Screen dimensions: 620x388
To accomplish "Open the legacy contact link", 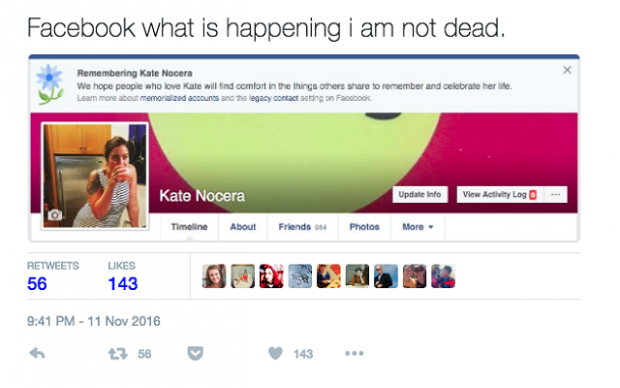I will tap(274, 98).
